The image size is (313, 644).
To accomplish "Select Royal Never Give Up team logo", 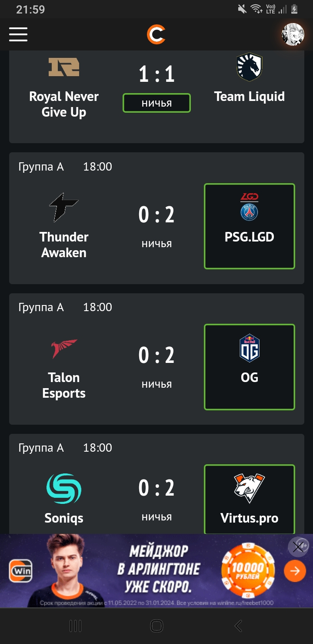I will [64, 67].
